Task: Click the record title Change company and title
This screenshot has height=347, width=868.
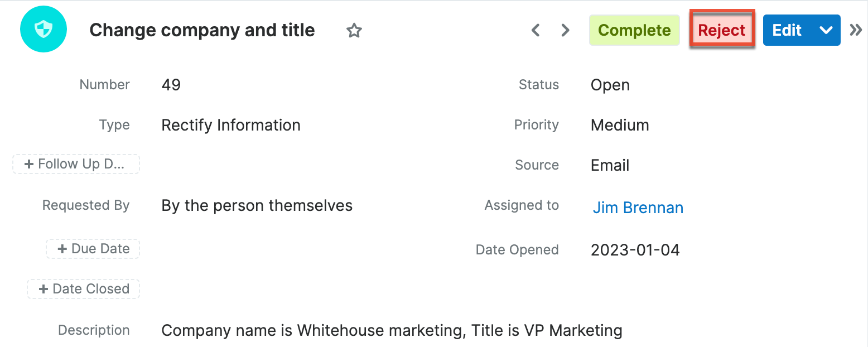Action: pyautogui.click(x=202, y=30)
